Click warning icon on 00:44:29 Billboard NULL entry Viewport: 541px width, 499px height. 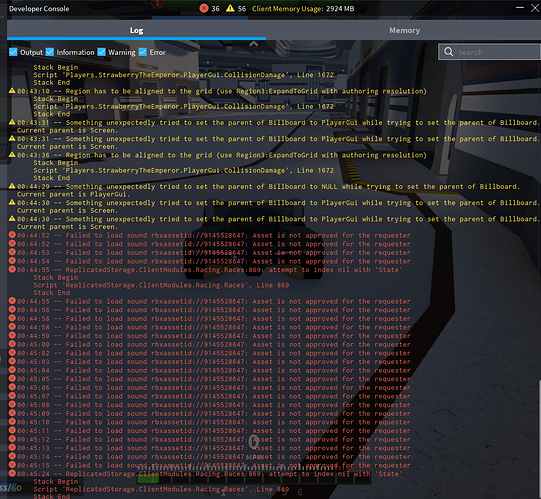(x=12, y=186)
